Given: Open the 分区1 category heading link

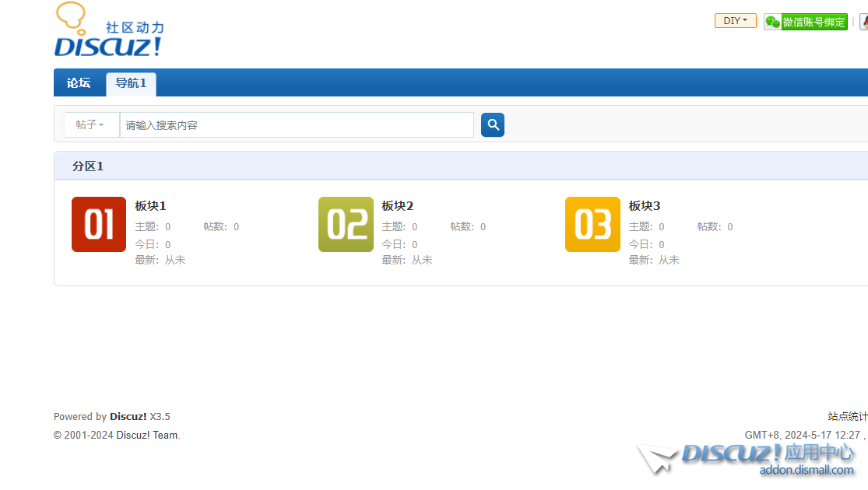Looking at the screenshot, I should tap(88, 166).
